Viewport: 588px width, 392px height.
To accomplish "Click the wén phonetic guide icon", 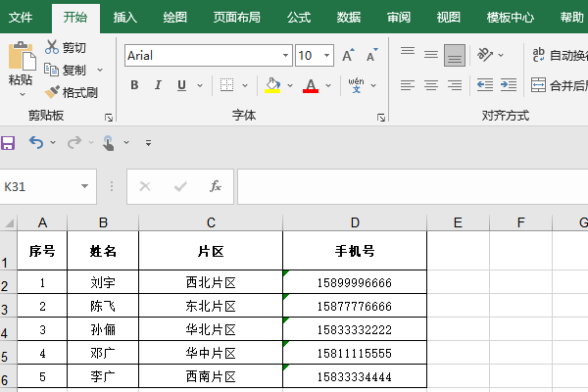I will [356, 85].
